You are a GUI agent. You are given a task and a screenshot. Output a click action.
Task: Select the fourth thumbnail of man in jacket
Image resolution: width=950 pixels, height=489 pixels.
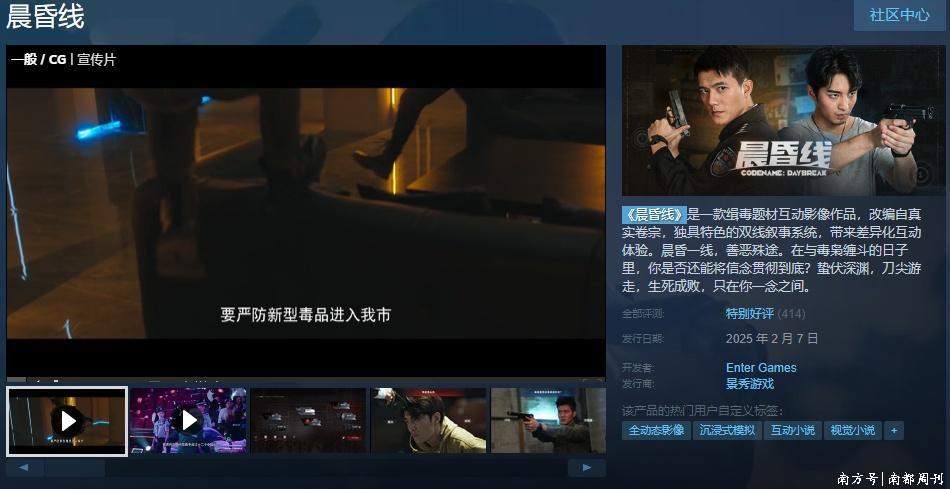[428, 421]
